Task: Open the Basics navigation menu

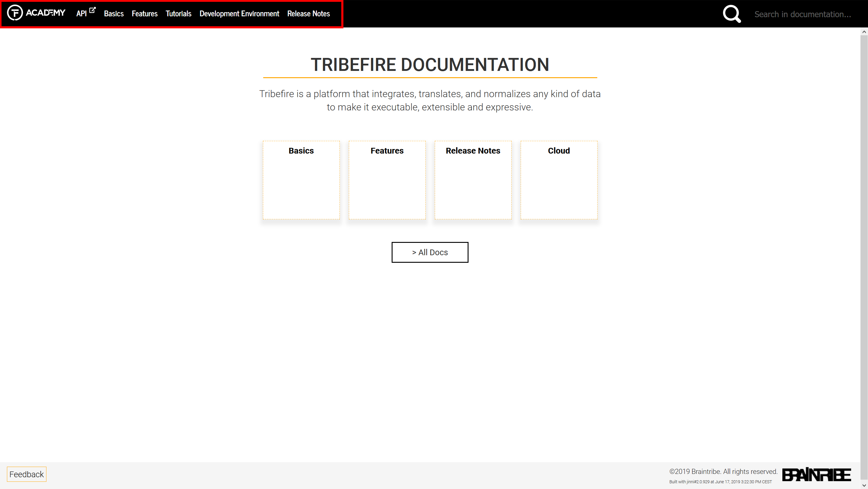Action: click(114, 14)
